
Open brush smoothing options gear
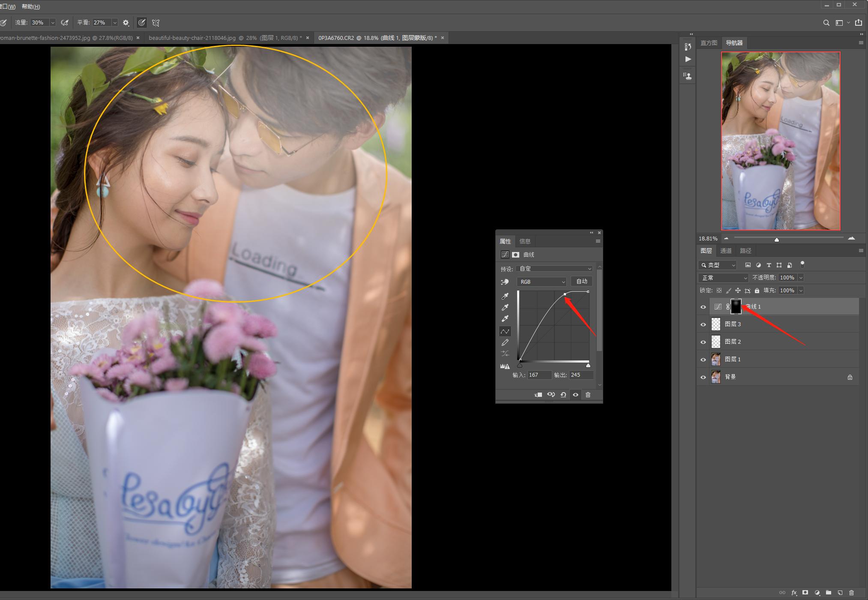pyautogui.click(x=126, y=23)
